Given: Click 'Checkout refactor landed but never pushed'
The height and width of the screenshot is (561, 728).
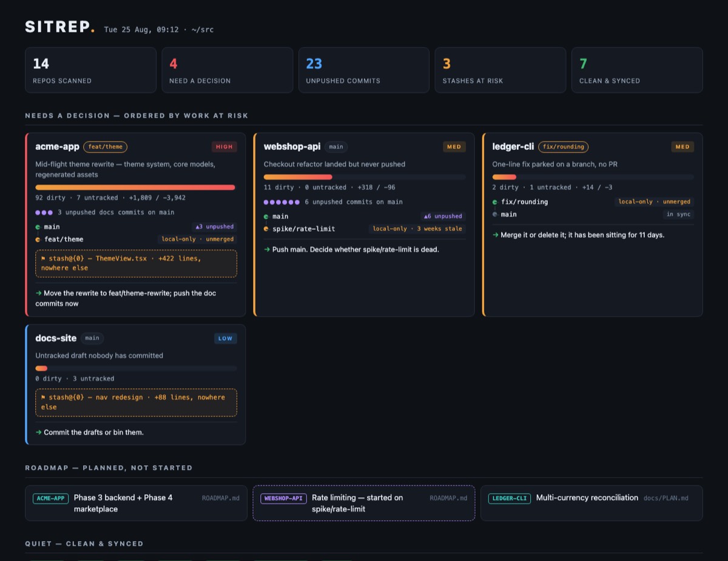Looking at the screenshot, I should (334, 164).
